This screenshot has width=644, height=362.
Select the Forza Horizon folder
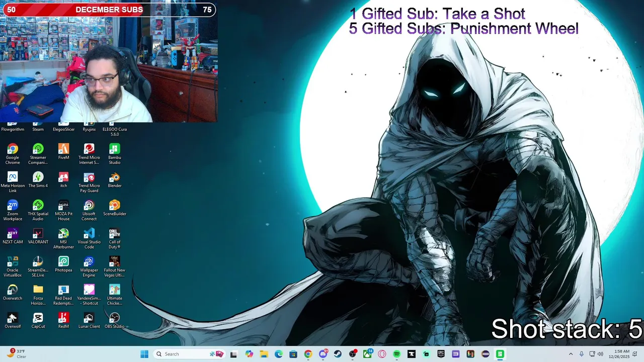38,295
